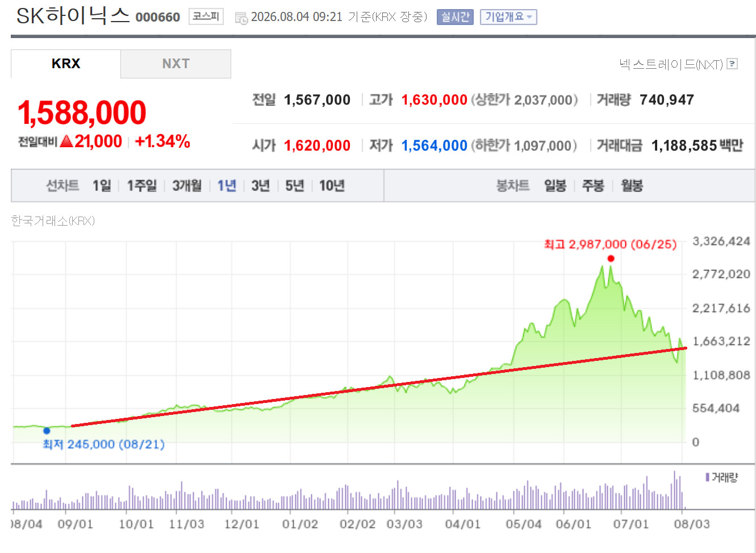Click the current price 1,588,000
The width and height of the screenshot is (756, 553).
(82, 113)
